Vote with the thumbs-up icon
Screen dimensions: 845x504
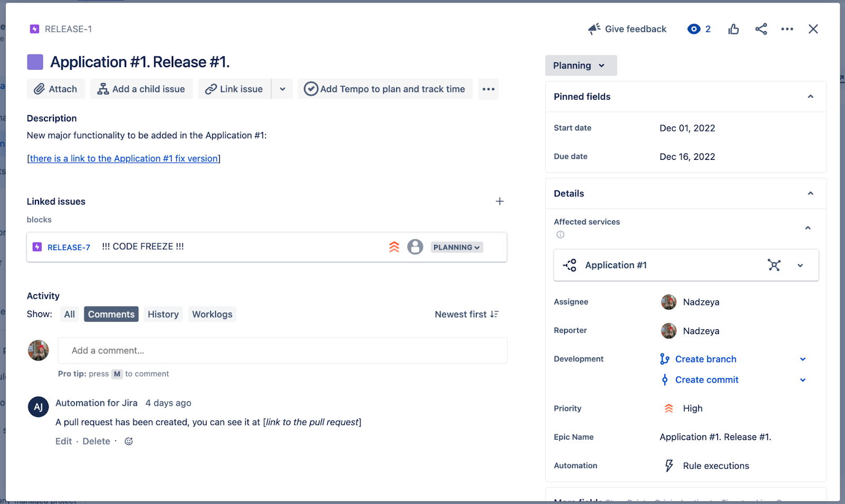pos(734,29)
